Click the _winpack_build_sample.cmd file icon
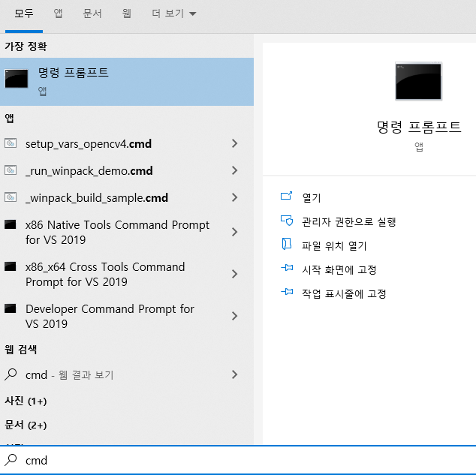Image resolution: width=476 pixels, height=475 pixels. point(11,197)
